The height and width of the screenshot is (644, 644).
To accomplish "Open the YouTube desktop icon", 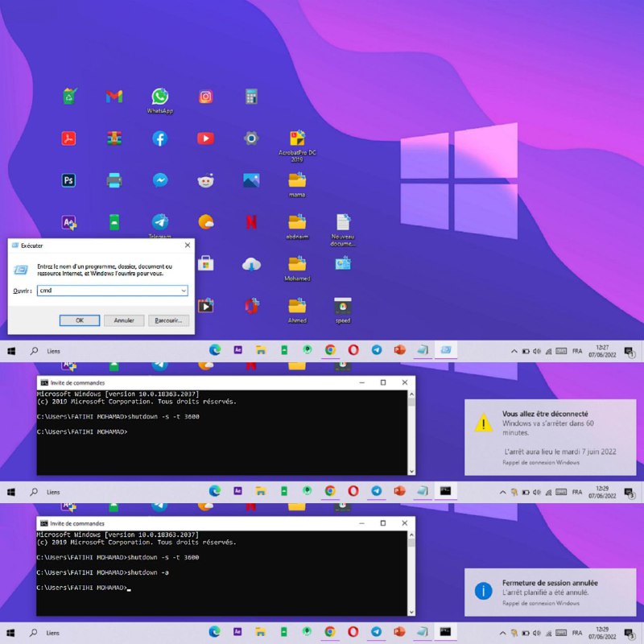I will tap(206, 138).
